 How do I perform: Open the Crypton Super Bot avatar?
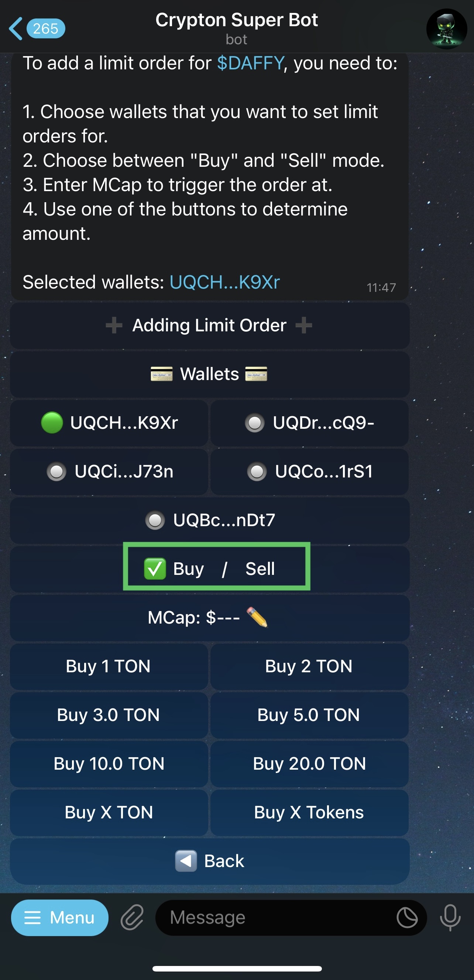[446, 29]
